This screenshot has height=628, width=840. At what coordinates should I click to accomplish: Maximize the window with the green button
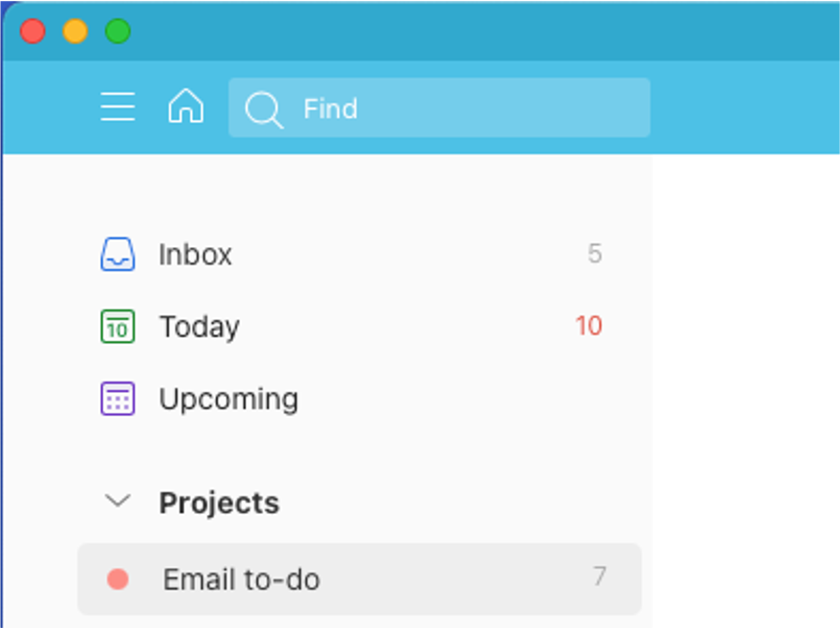(x=118, y=31)
